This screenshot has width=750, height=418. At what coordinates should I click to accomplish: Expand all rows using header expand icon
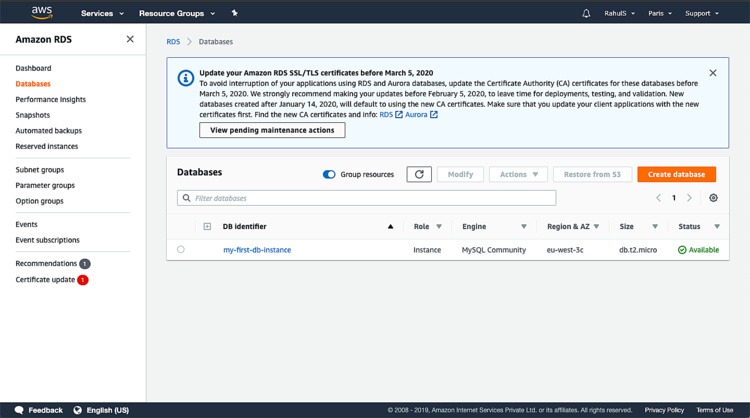click(x=207, y=226)
